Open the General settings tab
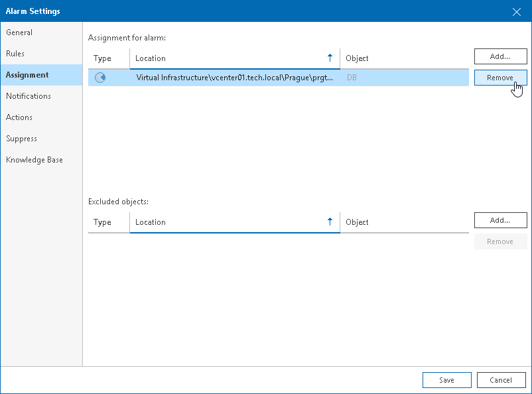 click(19, 33)
